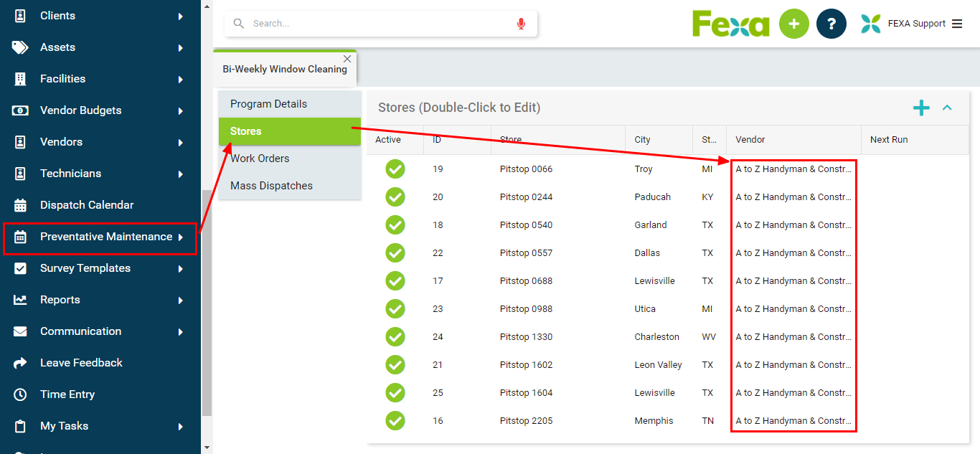The height and width of the screenshot is (454, 980).
Task: Open help with the question mark icon
Action: (831, 24)
